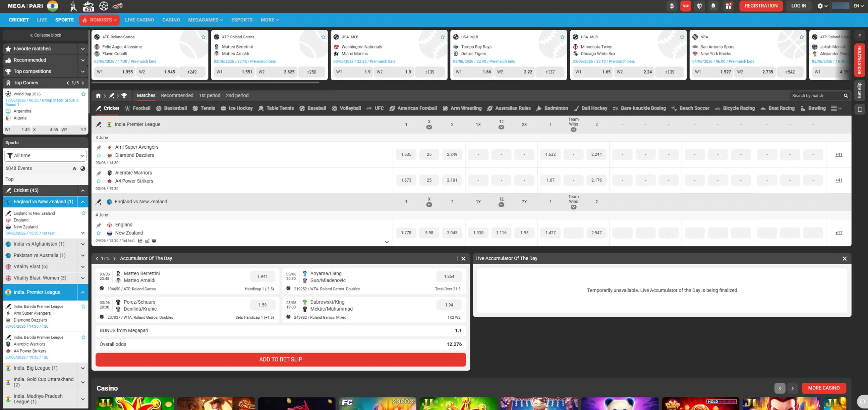The width and height of the screenshot is (868, 410).
Task: Open the All time filter dropdown
Action: [x=45, y=155]
